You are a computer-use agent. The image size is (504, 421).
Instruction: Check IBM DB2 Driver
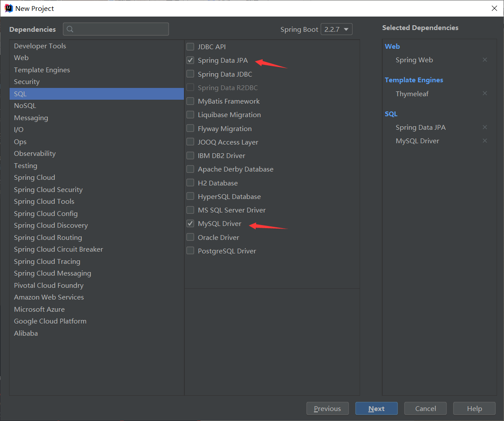pos(190,155)
